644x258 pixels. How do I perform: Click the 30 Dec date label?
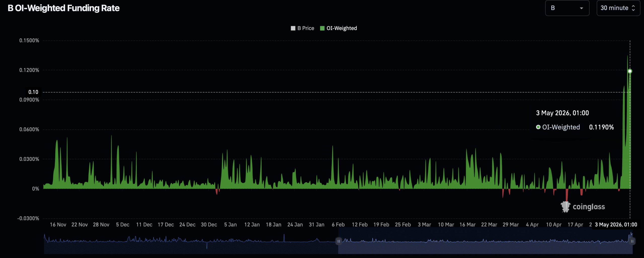click(209, 224)
